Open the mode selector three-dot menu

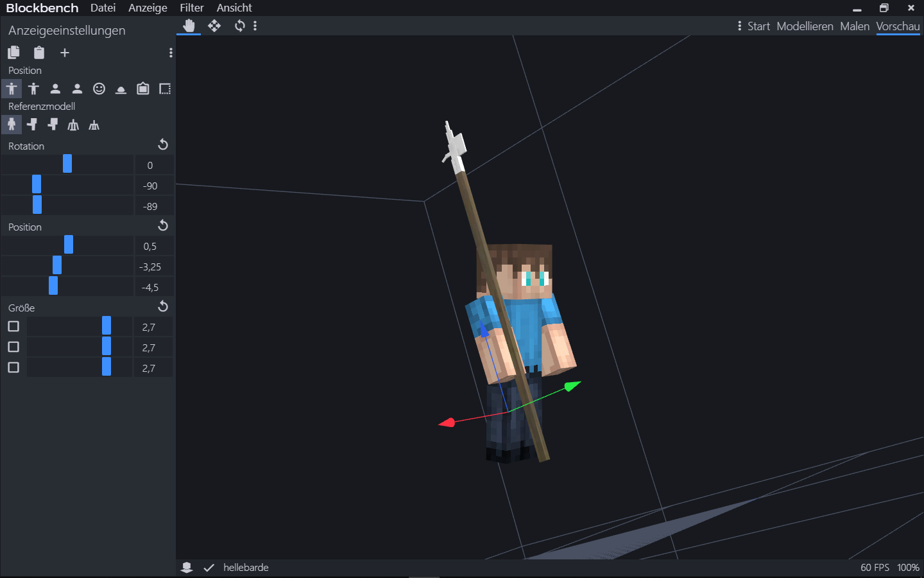pyautogui.click(x=740, y=26)
